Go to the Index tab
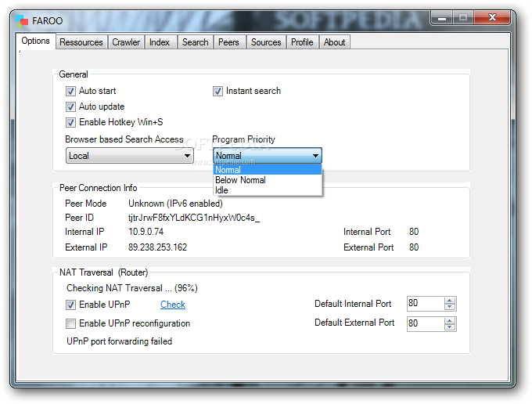The image size is (532, 404). pos(160,42)
